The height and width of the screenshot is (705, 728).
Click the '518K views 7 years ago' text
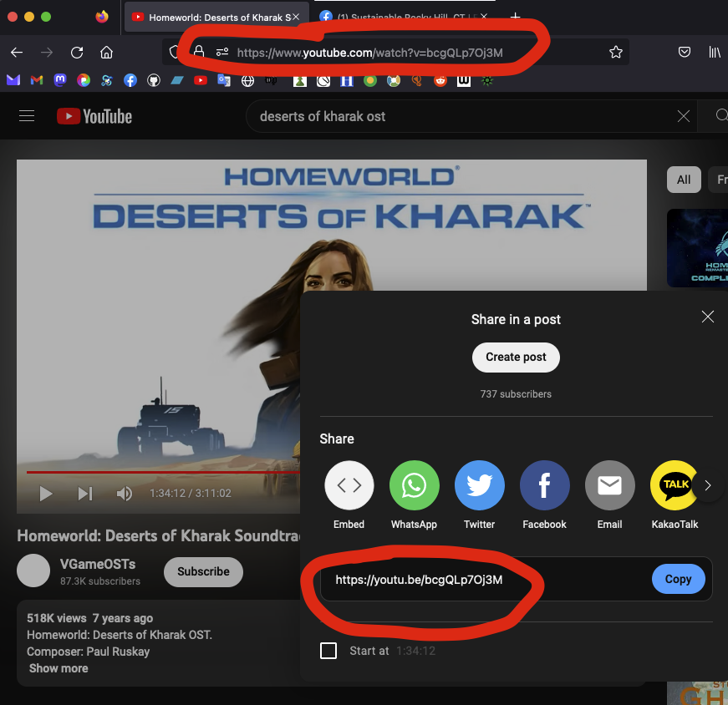[89, 618]
